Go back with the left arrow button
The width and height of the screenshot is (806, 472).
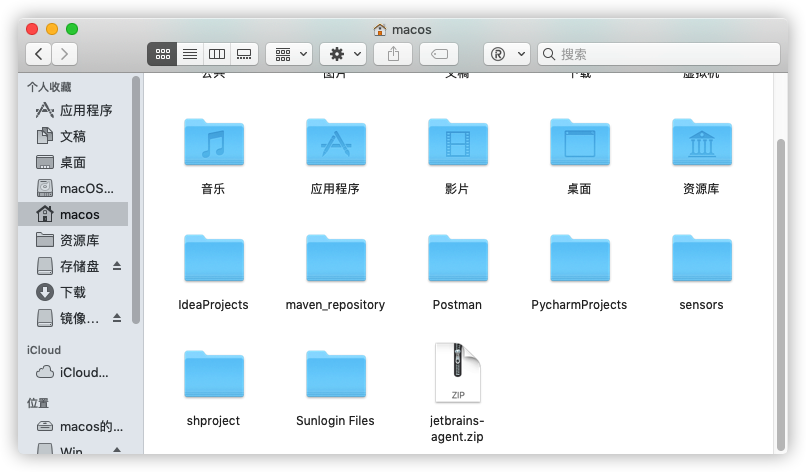(39, 54)
